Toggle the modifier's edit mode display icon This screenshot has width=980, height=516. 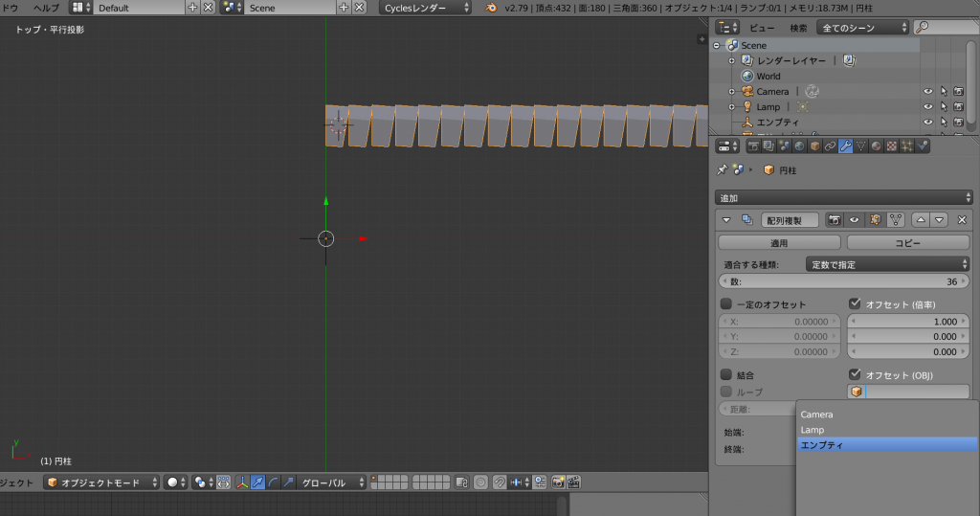875,220
